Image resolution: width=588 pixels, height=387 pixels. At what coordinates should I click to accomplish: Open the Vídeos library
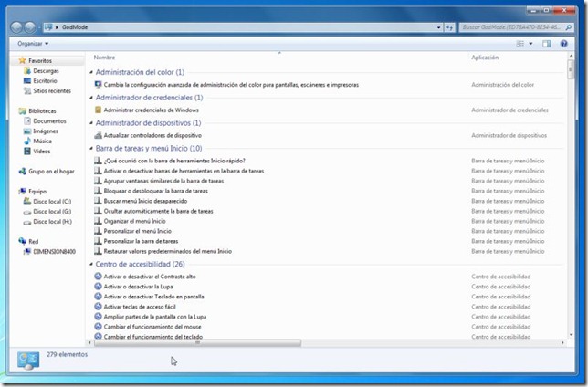point(37,152)
